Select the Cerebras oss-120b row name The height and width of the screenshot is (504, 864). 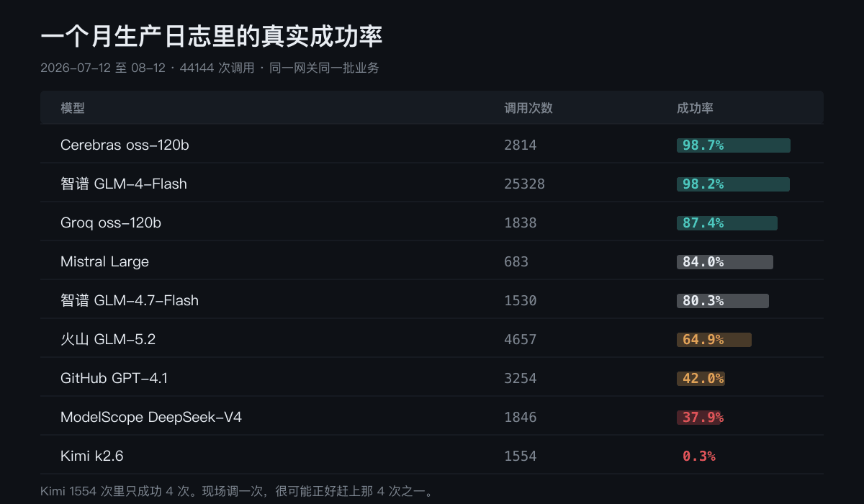tap(125, 145)
